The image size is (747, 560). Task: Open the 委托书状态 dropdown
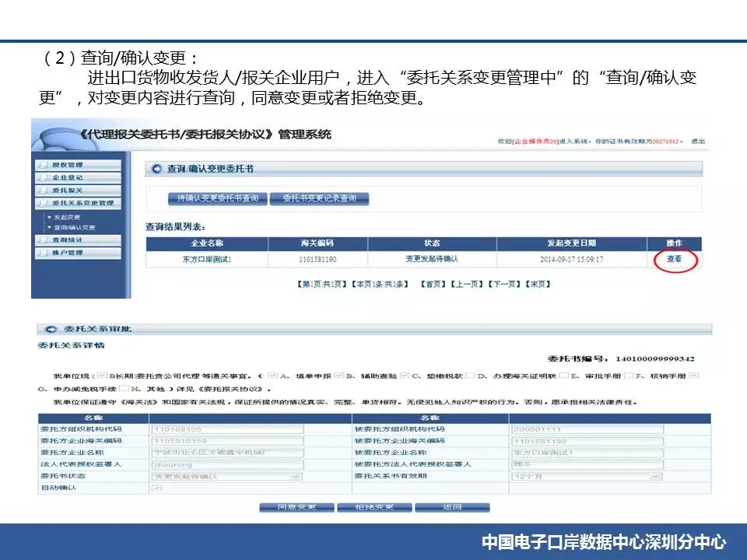point(227,476)
